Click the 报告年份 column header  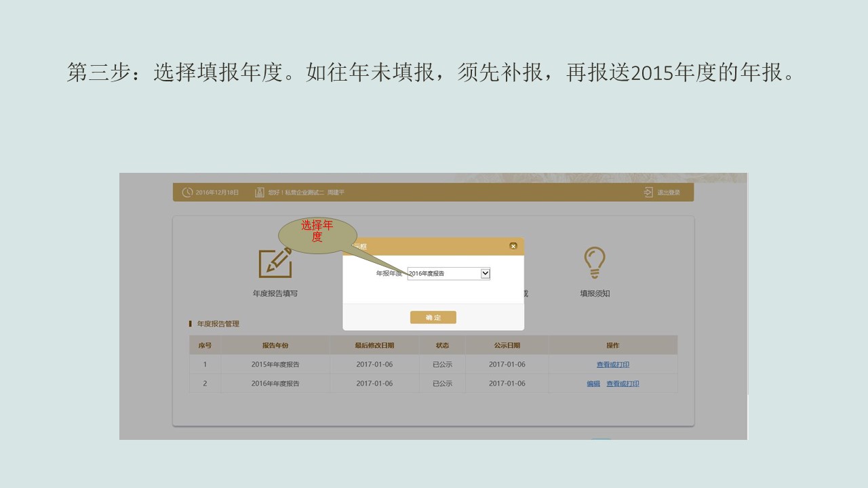pos(275,346)
